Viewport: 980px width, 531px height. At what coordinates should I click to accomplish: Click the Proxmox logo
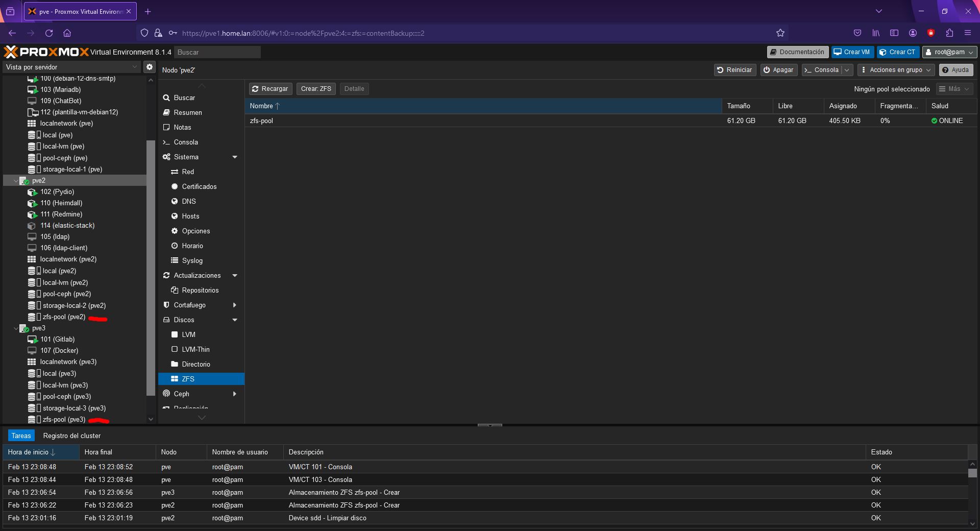click(46, 52)
